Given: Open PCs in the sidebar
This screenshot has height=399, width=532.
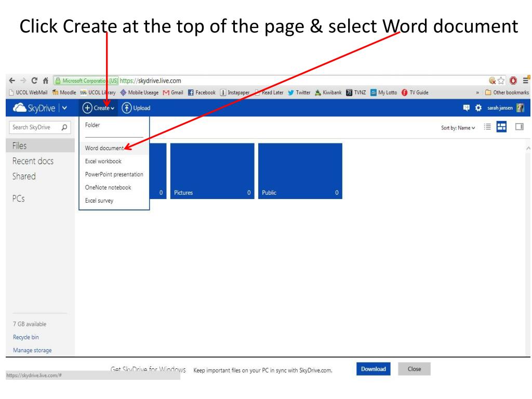Looking at the screenshot, I should [18, 198].
